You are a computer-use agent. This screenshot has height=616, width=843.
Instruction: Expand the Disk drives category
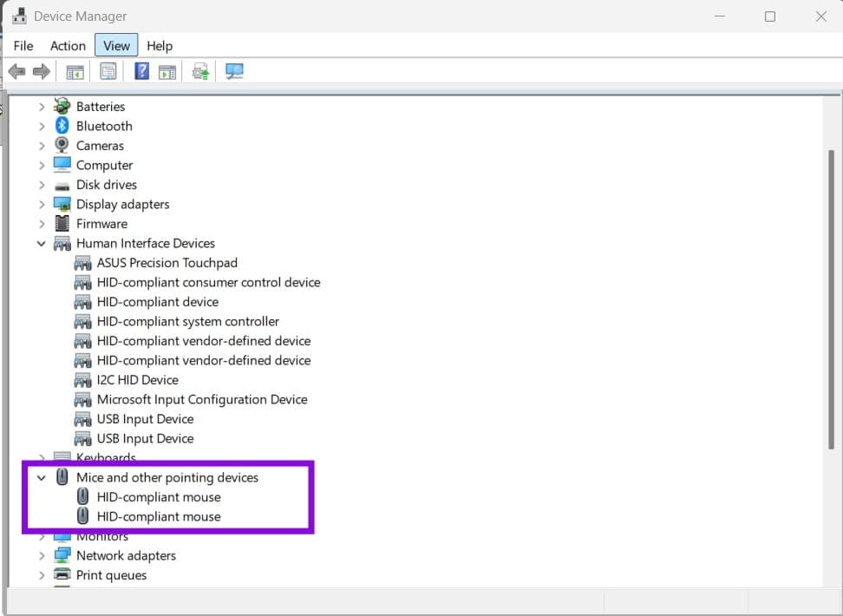click(42, 185)
